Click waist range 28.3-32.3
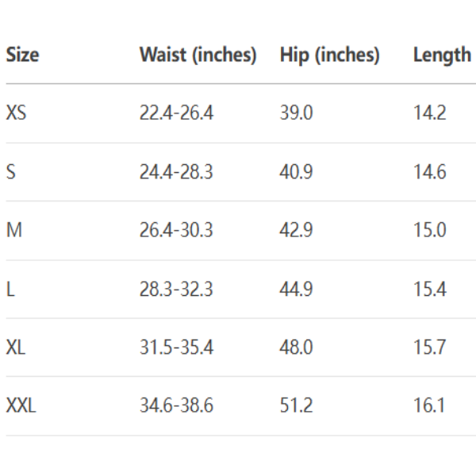Screen dimensions: 476x476 pos(176,289)
